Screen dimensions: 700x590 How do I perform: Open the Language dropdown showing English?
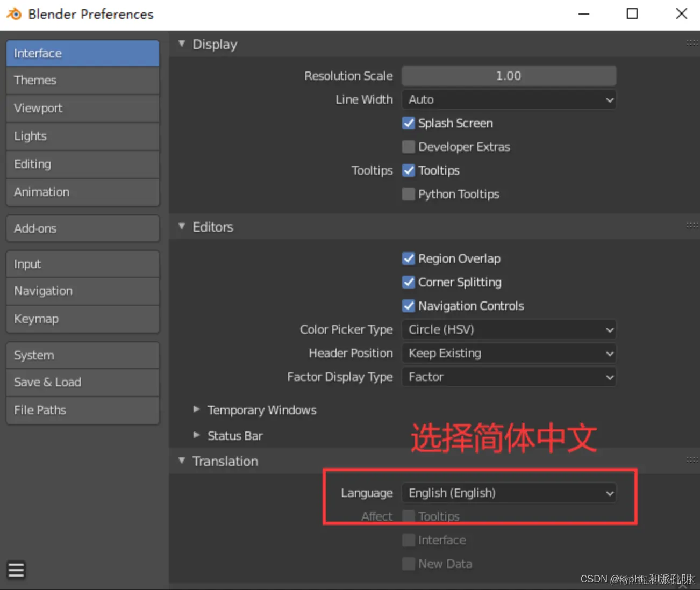coord(509,493)
